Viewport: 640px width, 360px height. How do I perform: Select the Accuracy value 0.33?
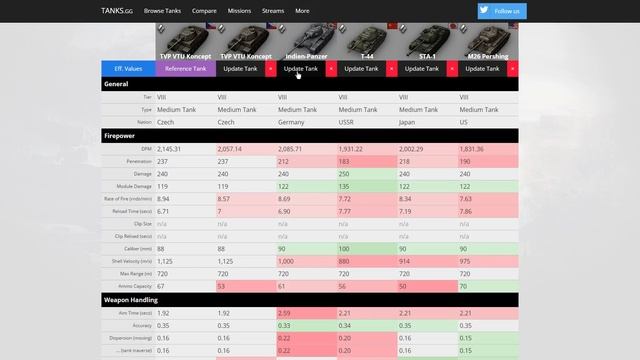click(284, 326)
